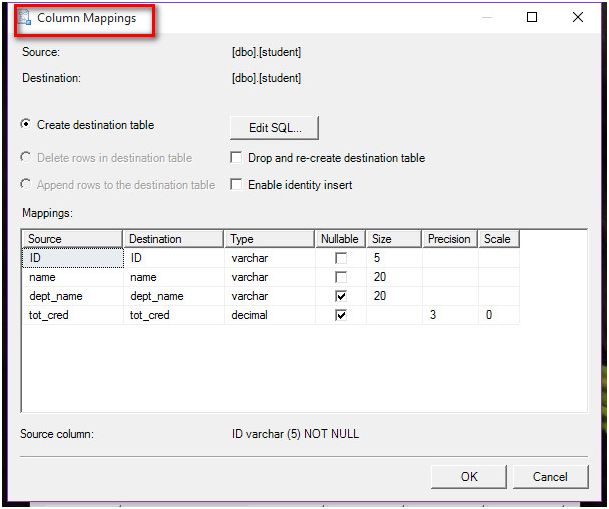
Task: Edit size value 20 for dept_name row
Action: [394, 296]
